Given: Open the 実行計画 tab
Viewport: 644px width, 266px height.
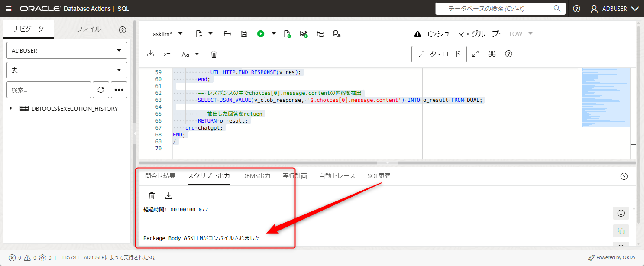Looking at the screenshot, I should click(x=295, y=176).
